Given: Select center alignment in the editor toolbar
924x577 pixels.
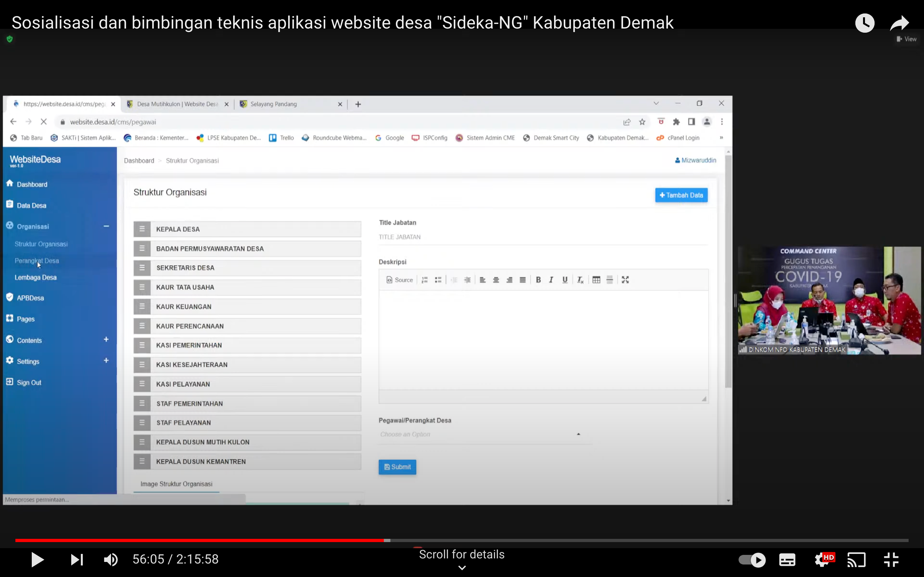Looking at the screenshot, I should (496, 280).
